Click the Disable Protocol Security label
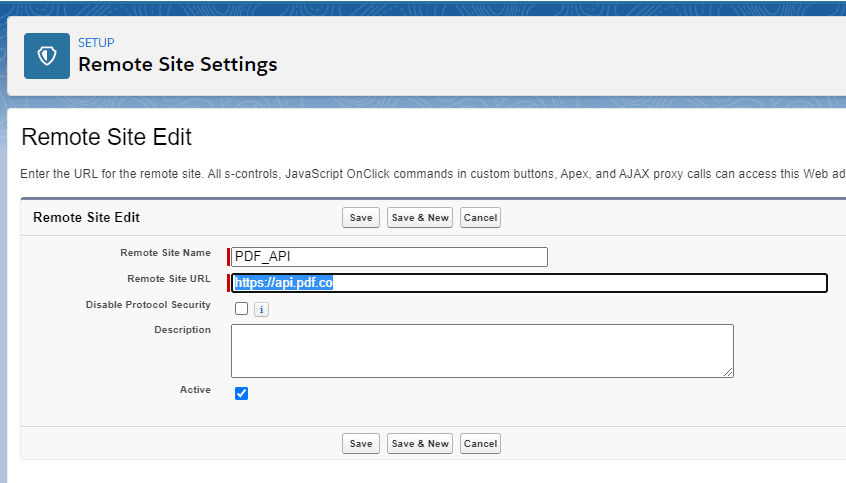The width and height of the screenshot is (846, 483). click(x=148, y=305)
